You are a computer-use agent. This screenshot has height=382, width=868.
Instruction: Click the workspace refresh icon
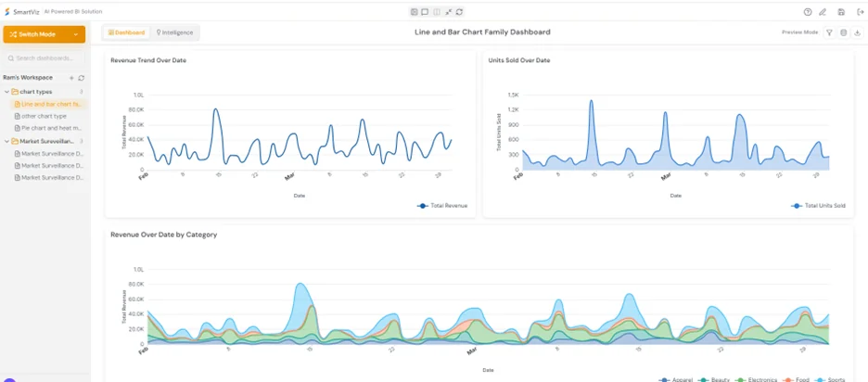[82, 78]
